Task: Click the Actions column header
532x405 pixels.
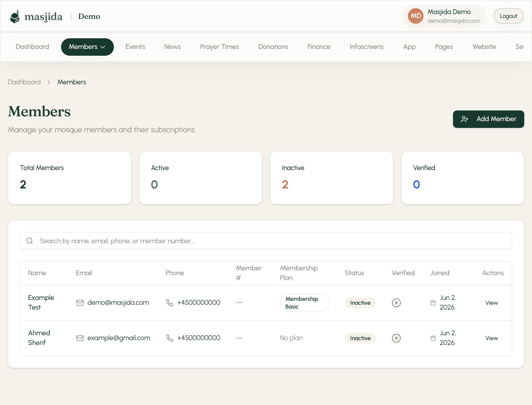Action: click(x=493, y=273)
